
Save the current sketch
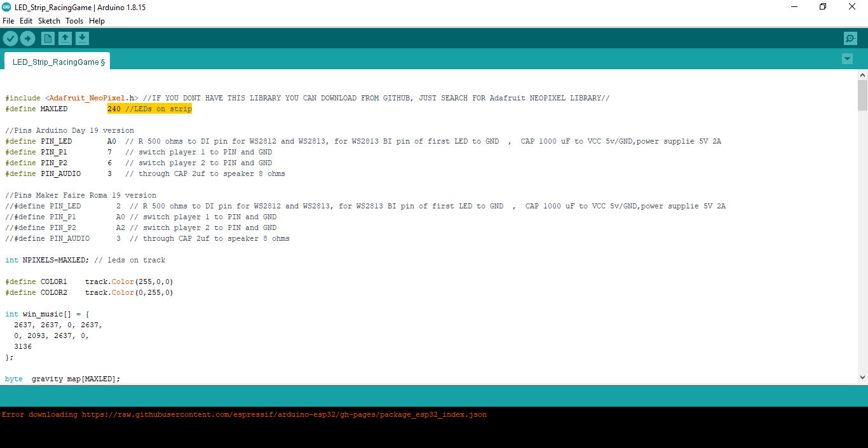tap(82, 38)
